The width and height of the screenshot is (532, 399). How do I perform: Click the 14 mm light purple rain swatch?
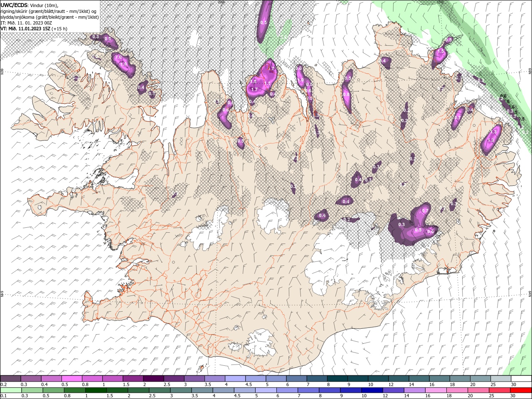(x=414, y=390)
